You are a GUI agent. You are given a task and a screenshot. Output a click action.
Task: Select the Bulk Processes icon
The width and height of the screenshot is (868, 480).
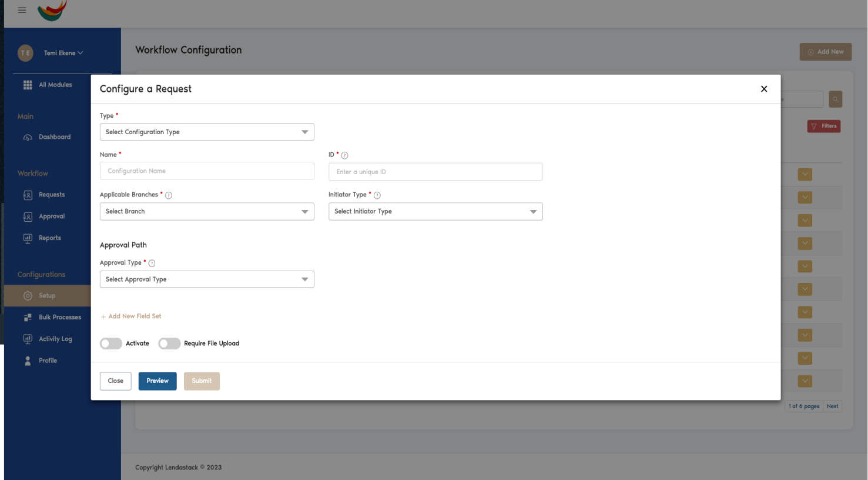[x=28, y=317]
